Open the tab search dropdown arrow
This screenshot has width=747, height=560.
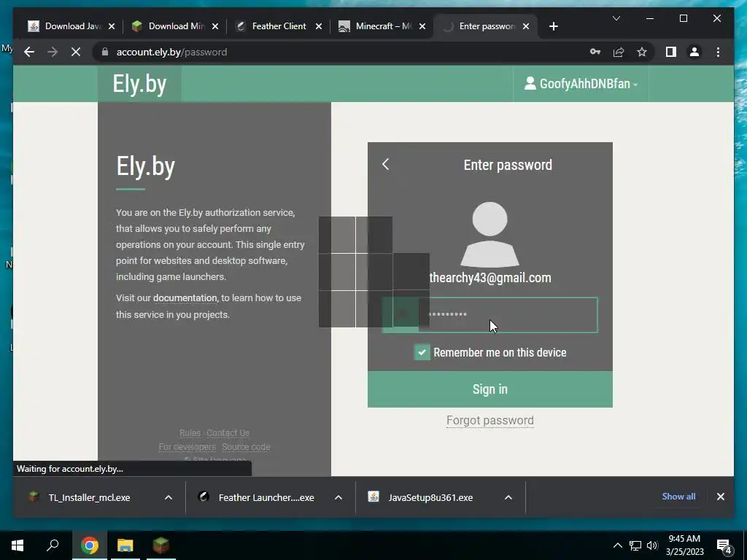[616, 18]
